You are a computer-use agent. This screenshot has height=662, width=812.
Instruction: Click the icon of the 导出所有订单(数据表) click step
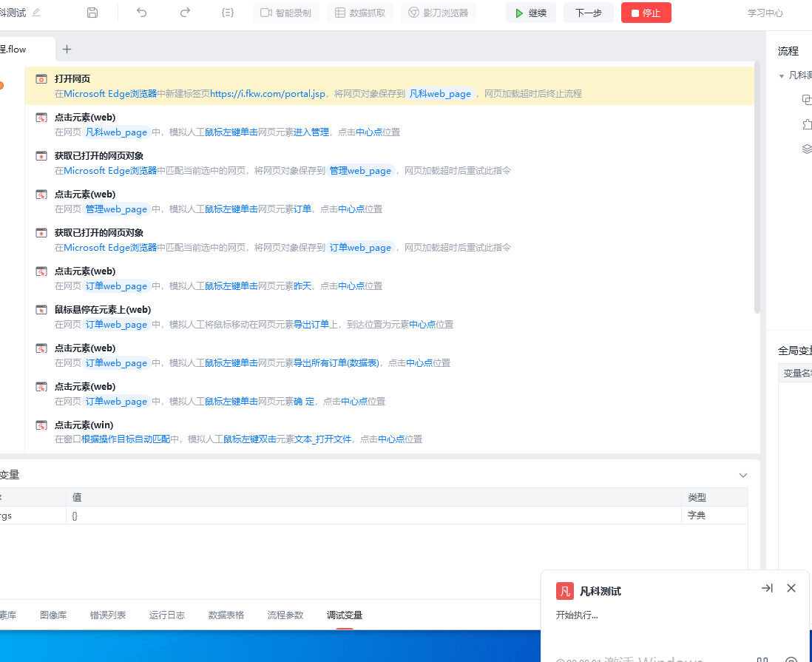(41, 348)
